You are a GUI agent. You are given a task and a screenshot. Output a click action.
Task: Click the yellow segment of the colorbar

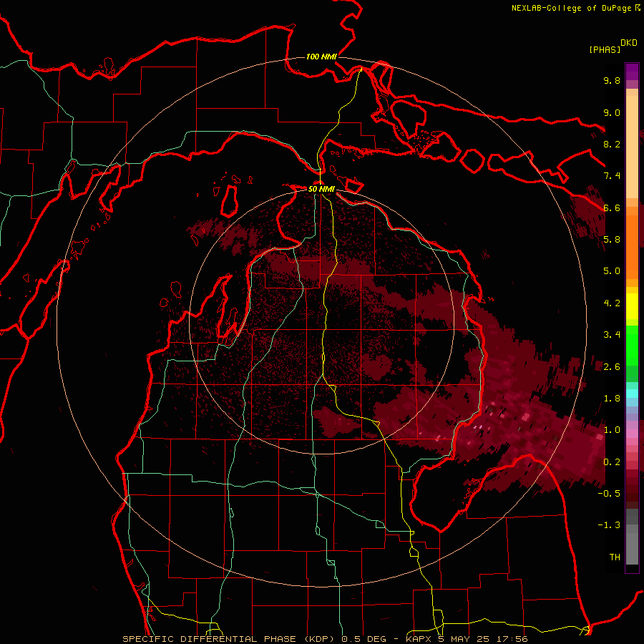[x=632, y=306]
